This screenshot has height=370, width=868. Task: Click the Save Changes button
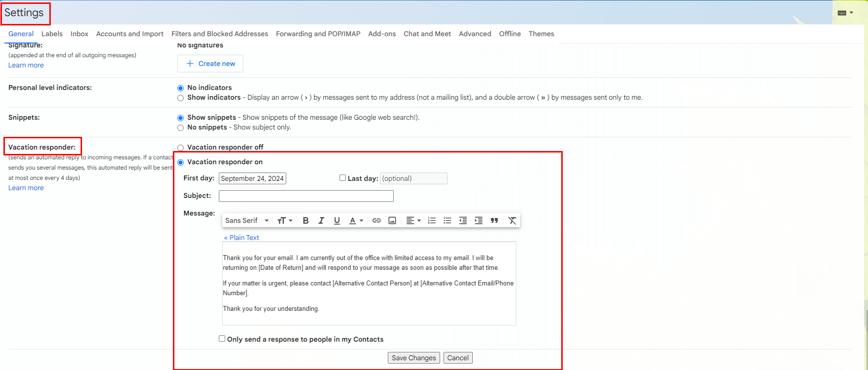(414, 358)
